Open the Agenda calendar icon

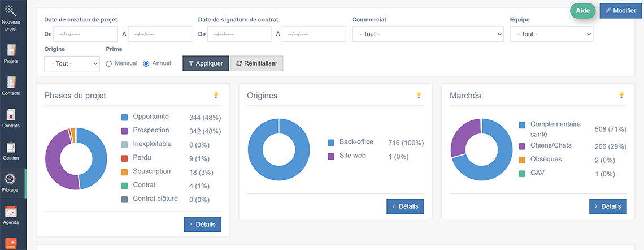(x=11, y=212)
